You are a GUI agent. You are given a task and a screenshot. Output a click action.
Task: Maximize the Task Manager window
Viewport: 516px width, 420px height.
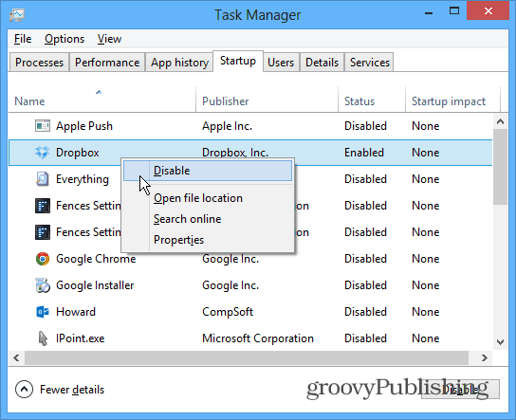[x=454, y=11]
